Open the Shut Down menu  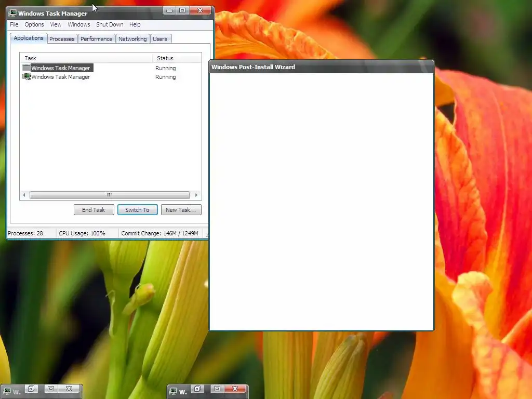point(110,24)
